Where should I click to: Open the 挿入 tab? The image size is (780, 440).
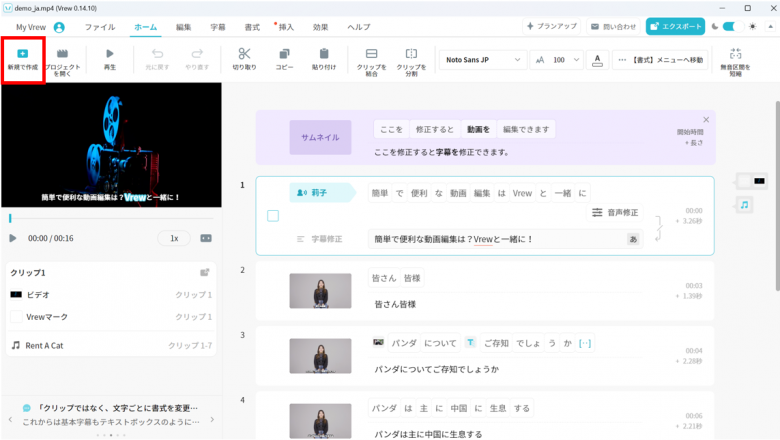click(x=286, y=27)
